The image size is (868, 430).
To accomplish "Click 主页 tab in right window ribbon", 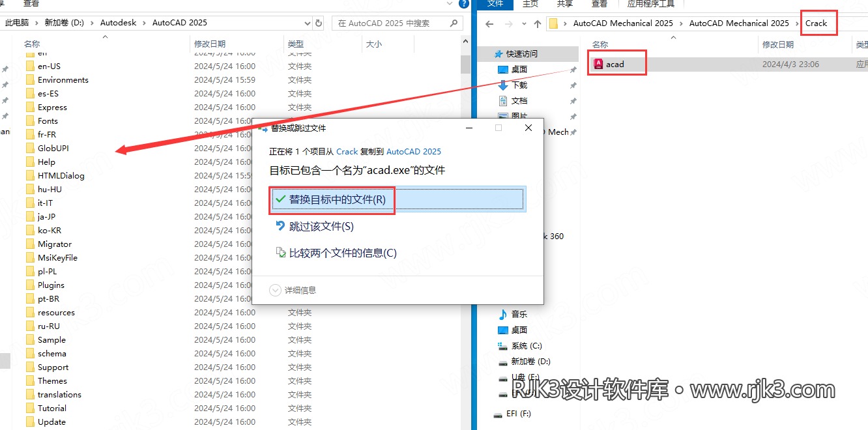I will click(x=530, y=4).
